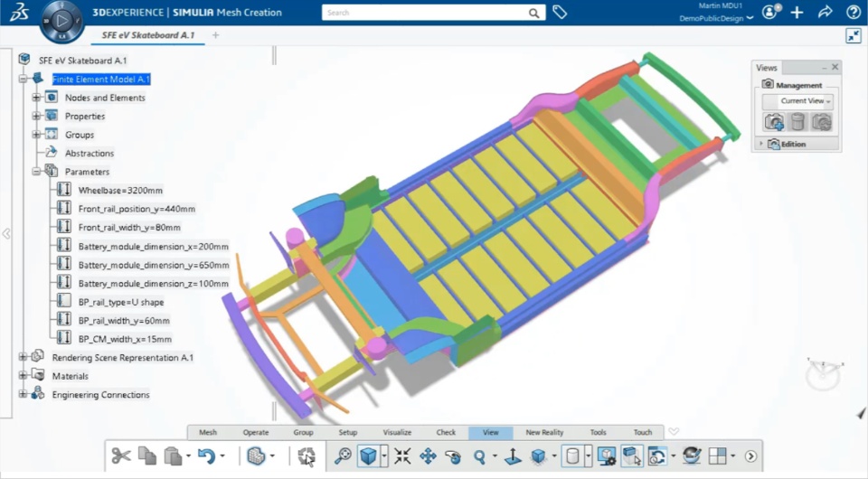Expand the Materials tree node
This screenshot has width=868, height=479.
(23, 376)
